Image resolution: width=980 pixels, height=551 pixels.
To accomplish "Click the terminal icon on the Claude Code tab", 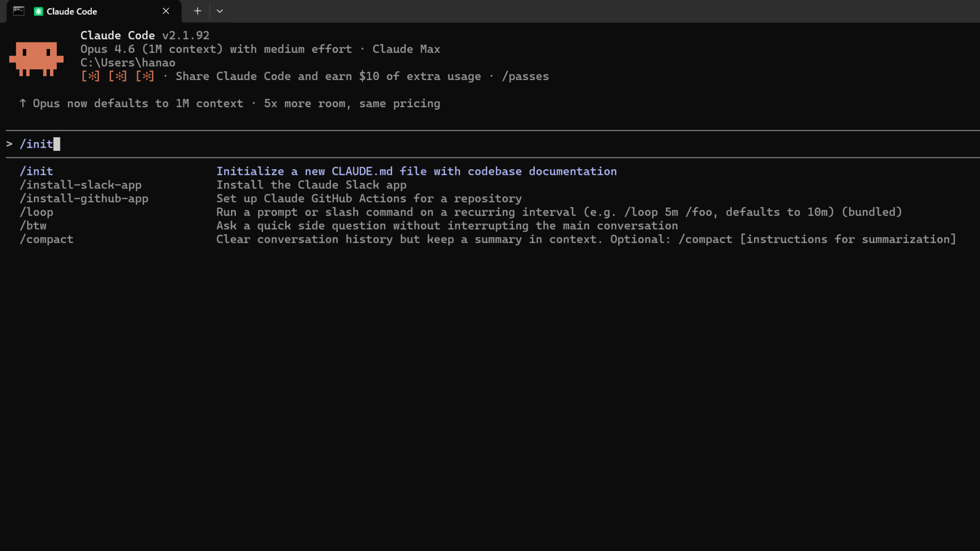I will tap(18, 11).
